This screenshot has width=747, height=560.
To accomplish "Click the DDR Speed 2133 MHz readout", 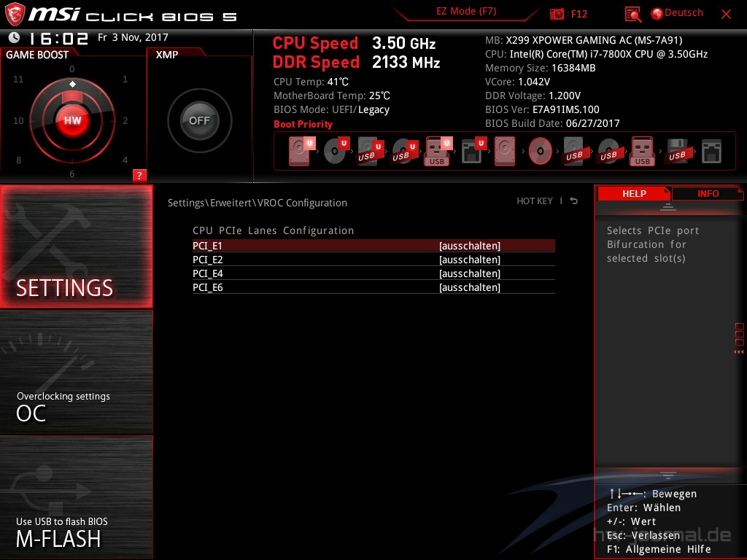I will [356, 62].
